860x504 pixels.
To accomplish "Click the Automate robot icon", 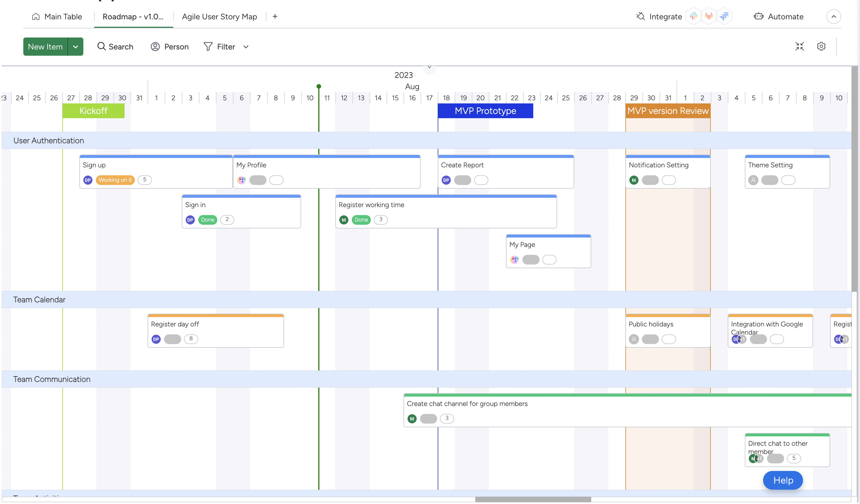I will click(x=758, y=16).
